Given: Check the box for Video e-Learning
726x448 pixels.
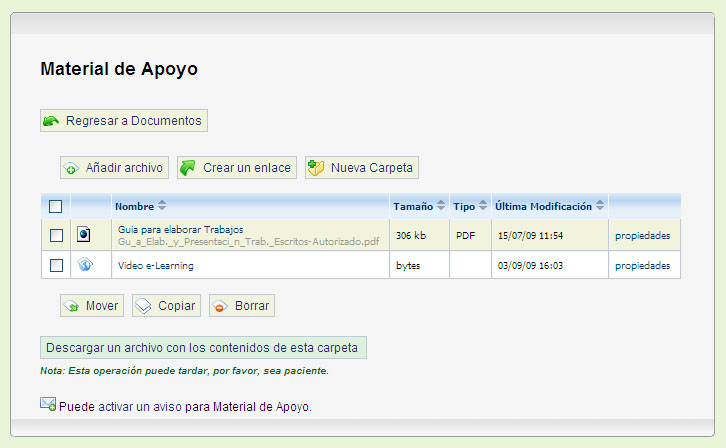Looking at the screenshot, I should (56, 265).
